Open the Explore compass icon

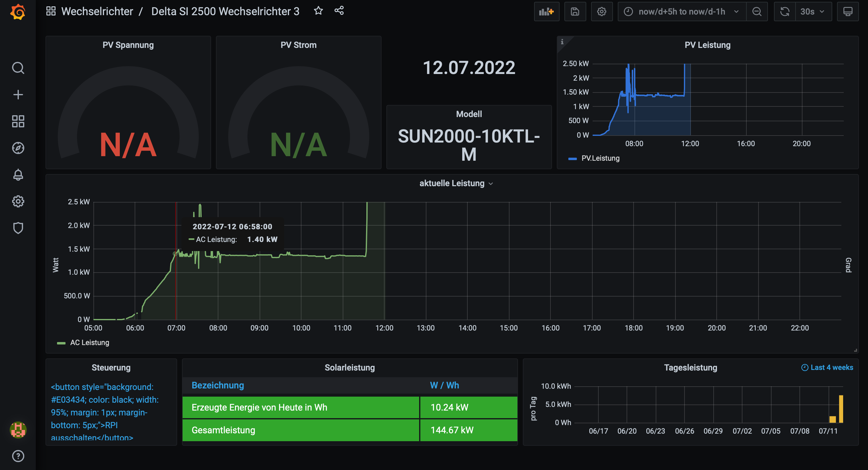click(x=18, y=148)
